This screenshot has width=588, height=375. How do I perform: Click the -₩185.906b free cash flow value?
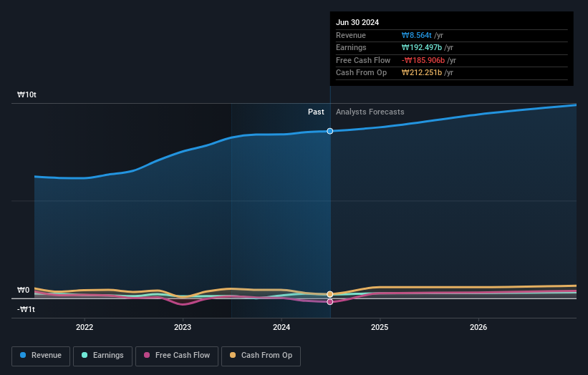[x=423, y=60]
